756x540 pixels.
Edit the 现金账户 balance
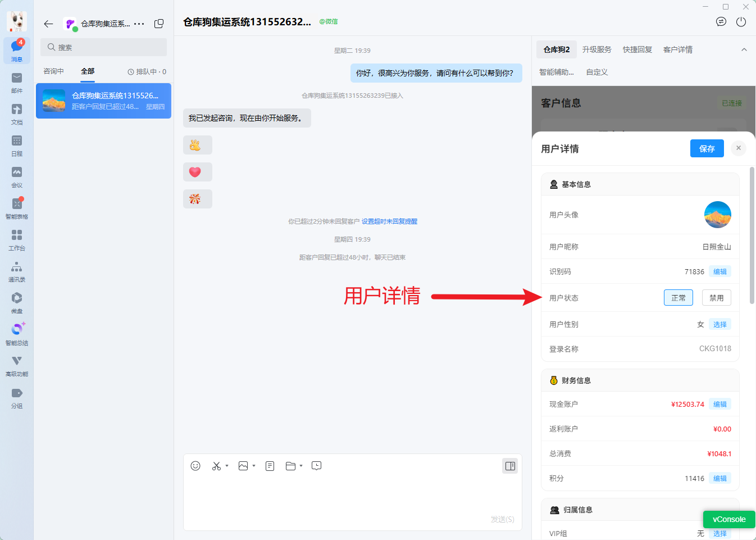(720, 404)
